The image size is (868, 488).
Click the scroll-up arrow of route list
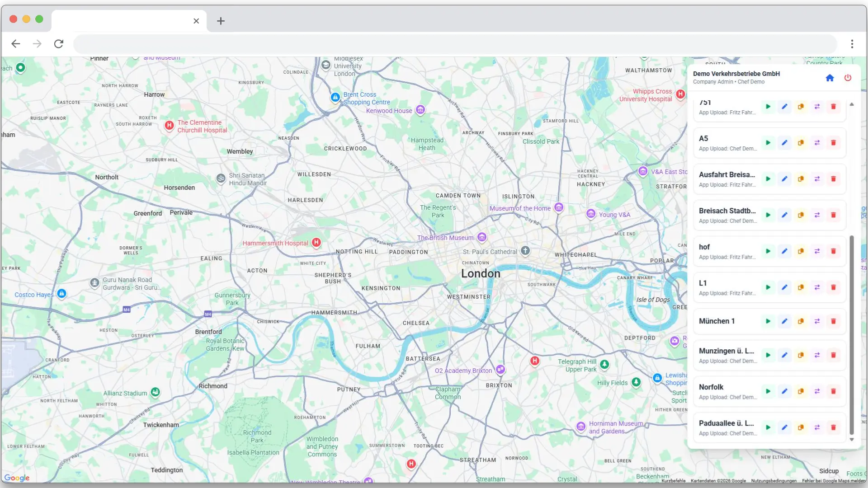[x=852, y=104]
